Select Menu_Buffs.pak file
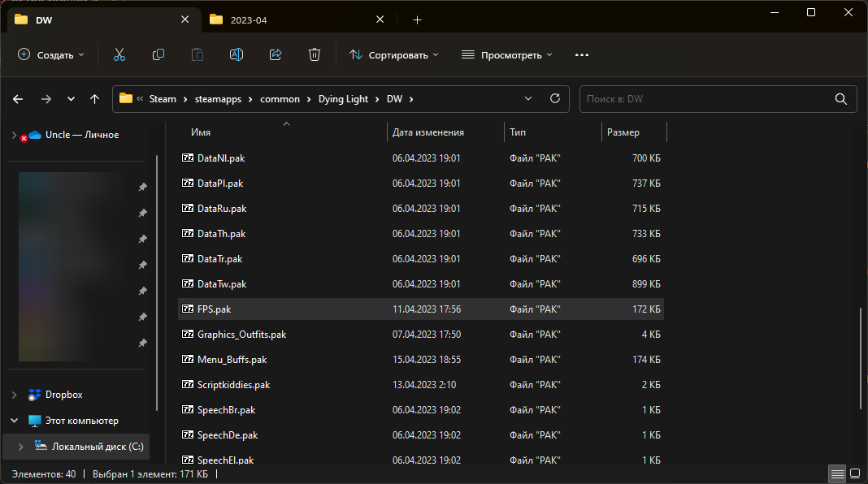The image size is (868, 484). pos(421,360)
